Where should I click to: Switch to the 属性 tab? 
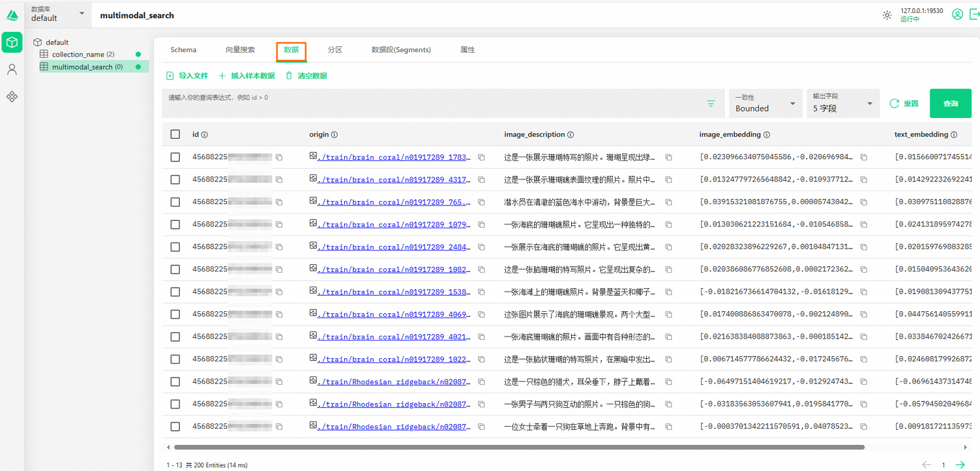point(468,50)
